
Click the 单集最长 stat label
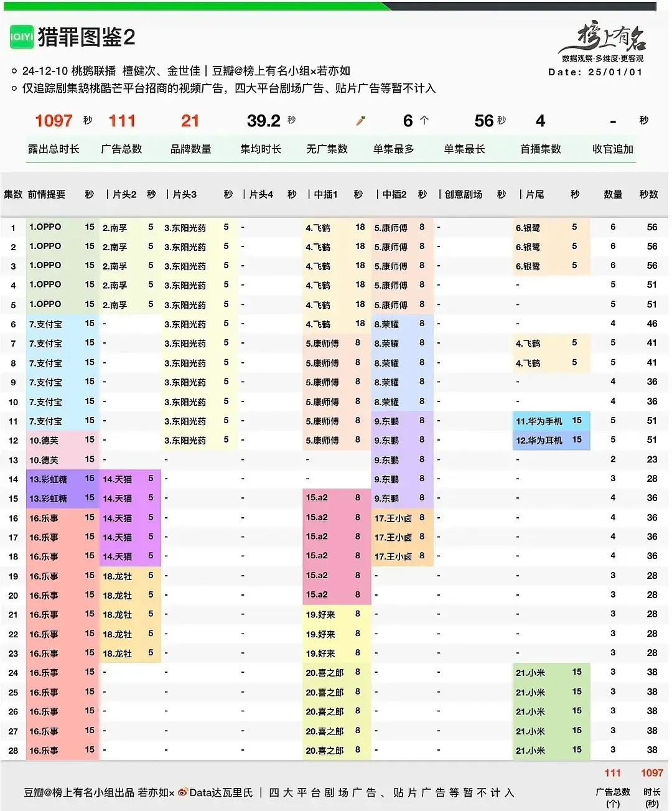[x=464, y=149]
